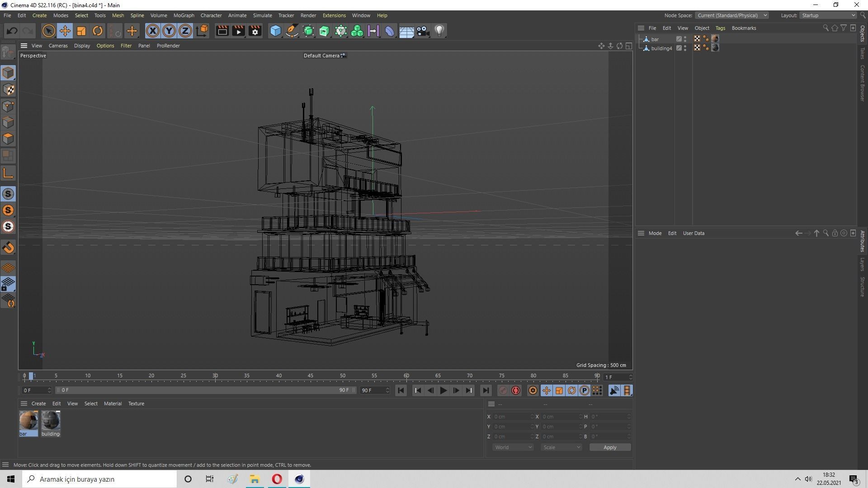Open Attributes panel hamburger menu
Image resolution: width=868 pixels, height=488 pixels.
(x=641, y=233)
